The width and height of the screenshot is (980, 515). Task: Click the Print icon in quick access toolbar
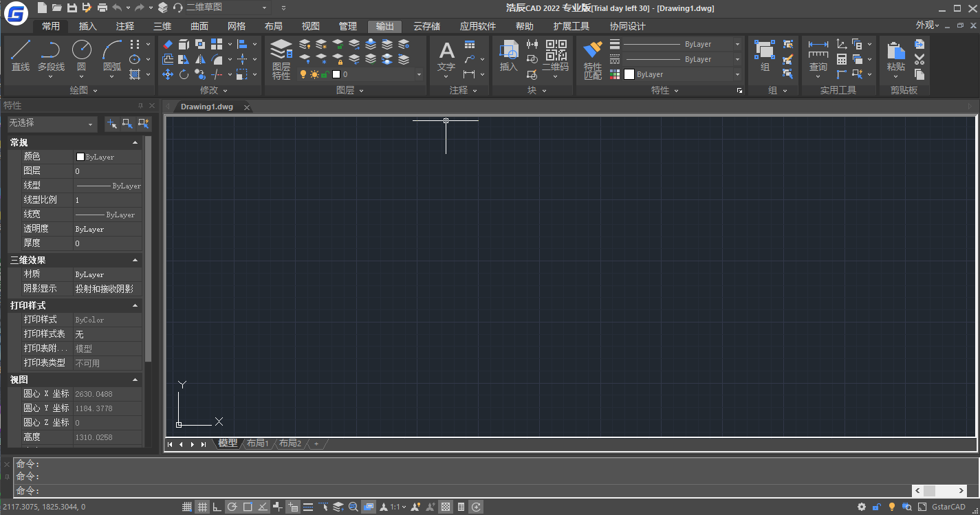pyautogui.click(x=102, y=8)
